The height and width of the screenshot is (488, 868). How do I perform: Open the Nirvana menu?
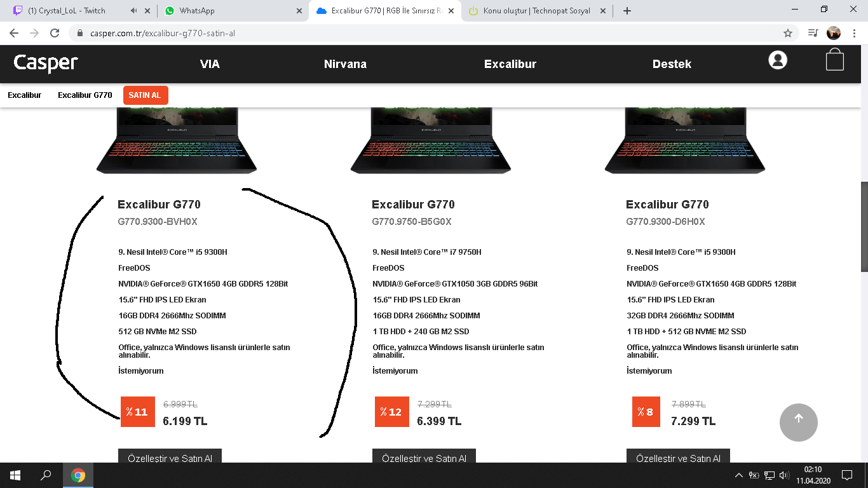point(345,64)
